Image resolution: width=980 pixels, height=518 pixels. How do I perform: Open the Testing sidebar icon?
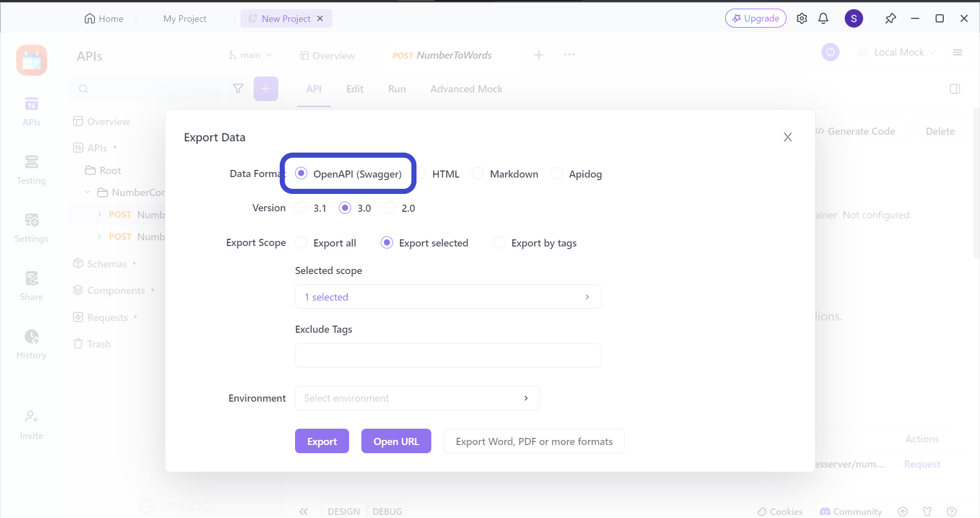tap(31, 169)
